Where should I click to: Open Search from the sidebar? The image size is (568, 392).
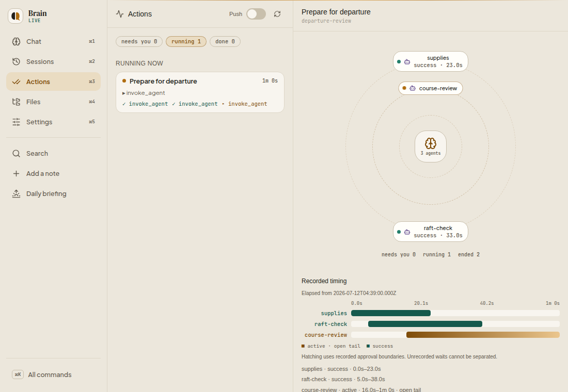coord(53,154)
